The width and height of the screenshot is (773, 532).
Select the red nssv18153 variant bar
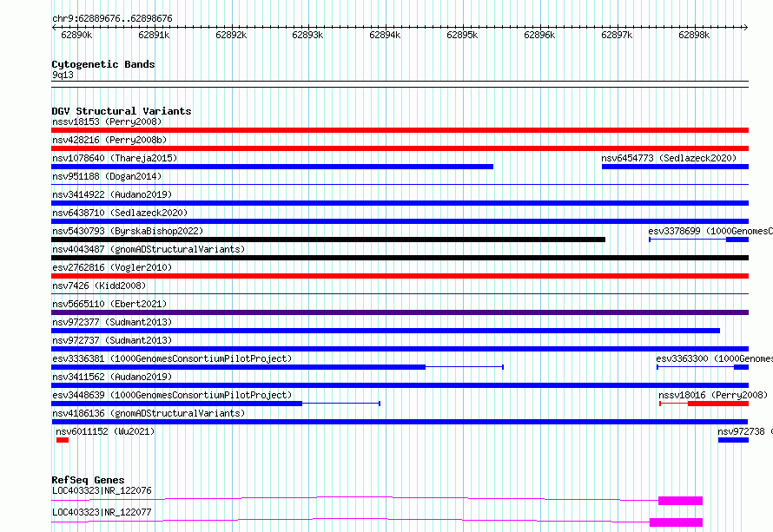coord(400,130)
